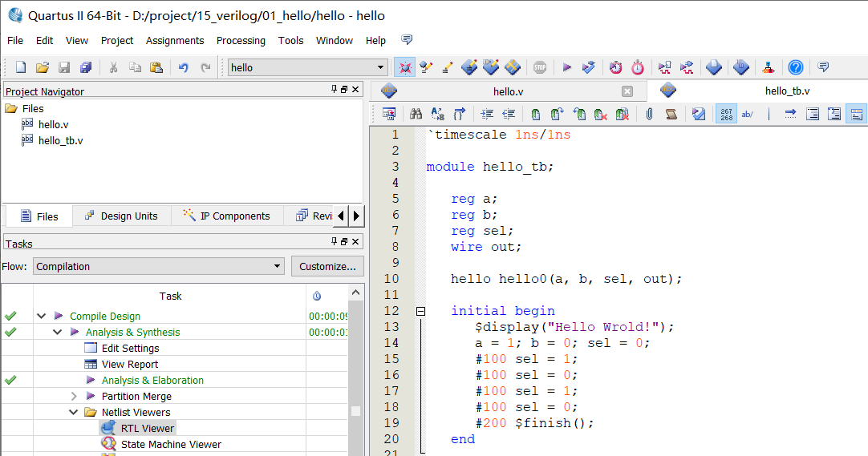Collapse the initial begin code block

(420, 311)
